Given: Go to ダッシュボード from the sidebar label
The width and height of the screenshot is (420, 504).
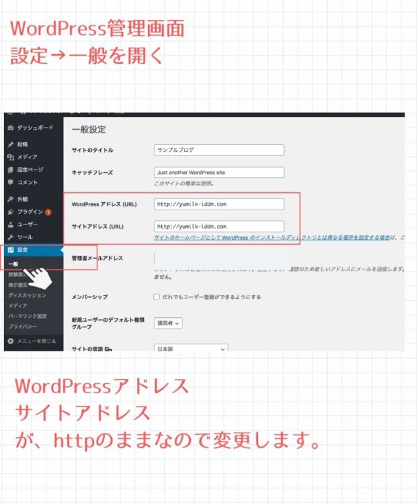Looking at the screenshot, I should (x=36, y=128).
